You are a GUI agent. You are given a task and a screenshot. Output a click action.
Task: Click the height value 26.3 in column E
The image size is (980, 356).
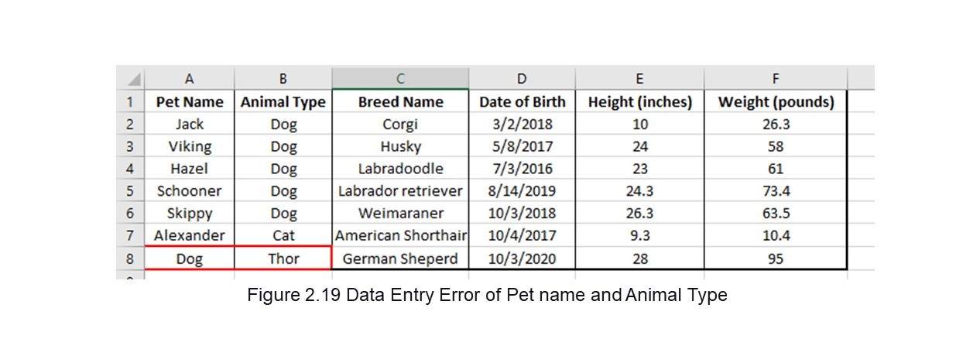(x=640, y=213)
